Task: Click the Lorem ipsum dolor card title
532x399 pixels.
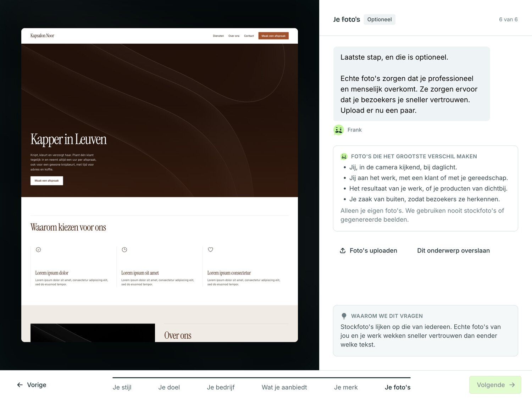Action: click(52, 273)
